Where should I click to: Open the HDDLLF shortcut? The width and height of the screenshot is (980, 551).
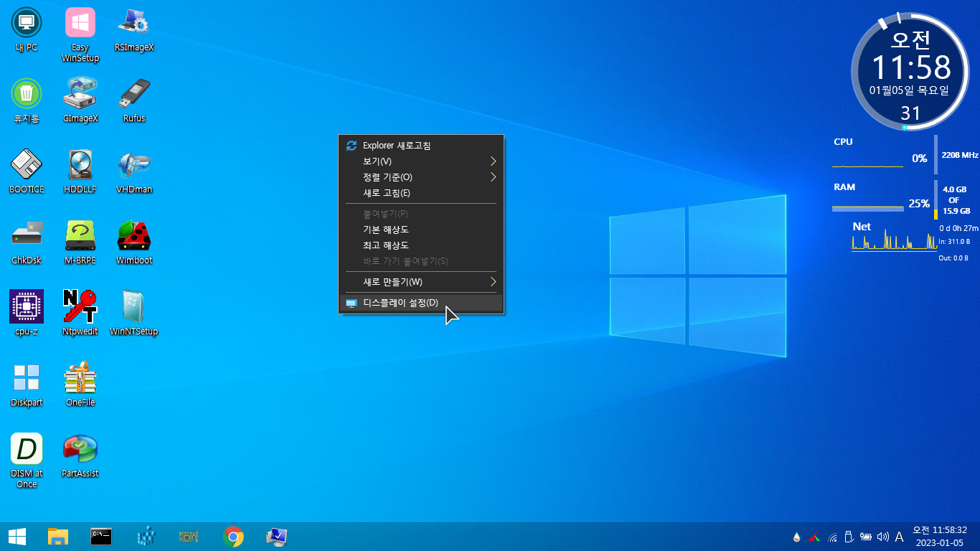tap(80, 171)
